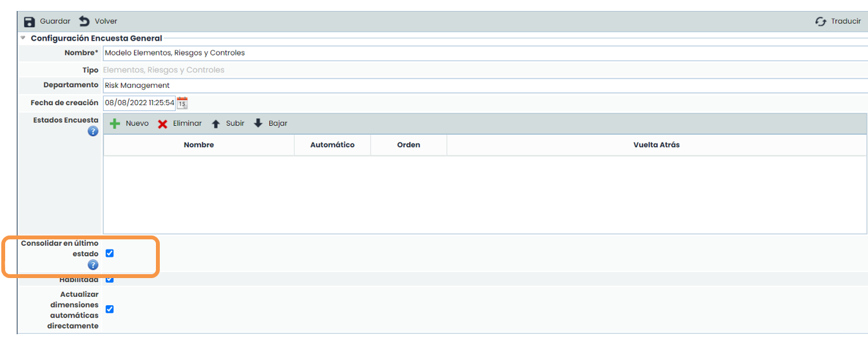
Task: Click the Guardar save disk icon
Action: 29,21
